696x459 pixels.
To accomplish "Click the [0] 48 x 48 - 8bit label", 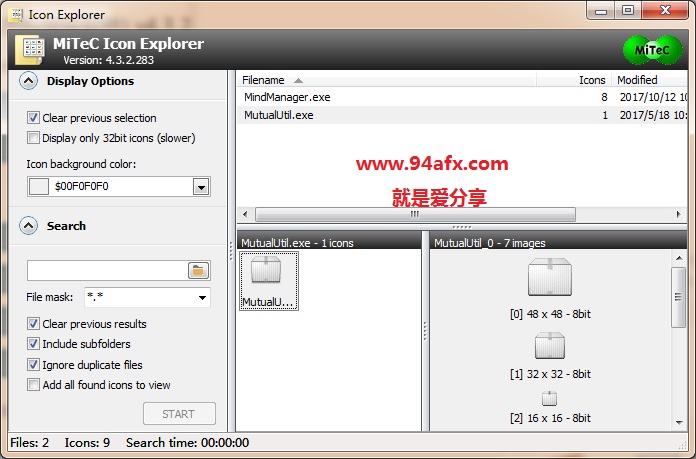I will (550, 314).
